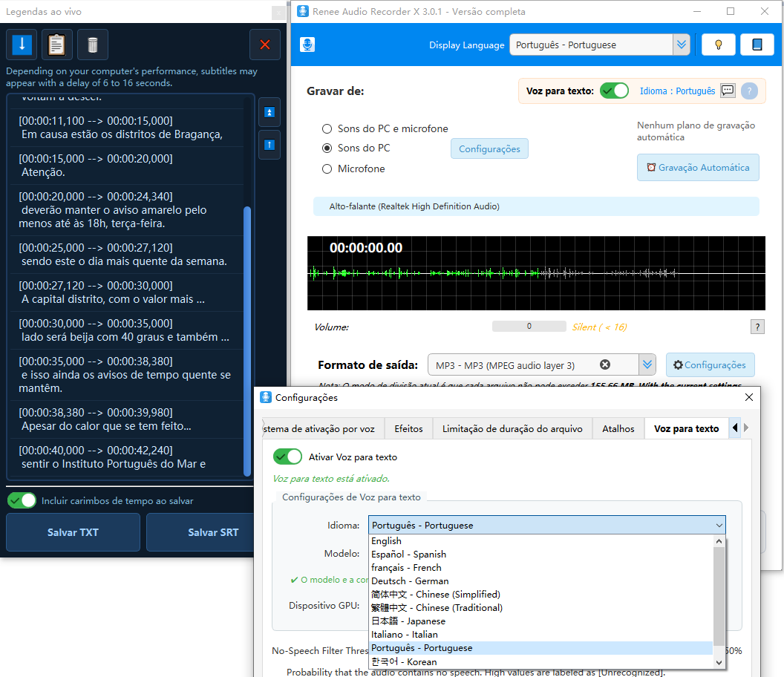Click the audio waveform display

click(536, 273)
